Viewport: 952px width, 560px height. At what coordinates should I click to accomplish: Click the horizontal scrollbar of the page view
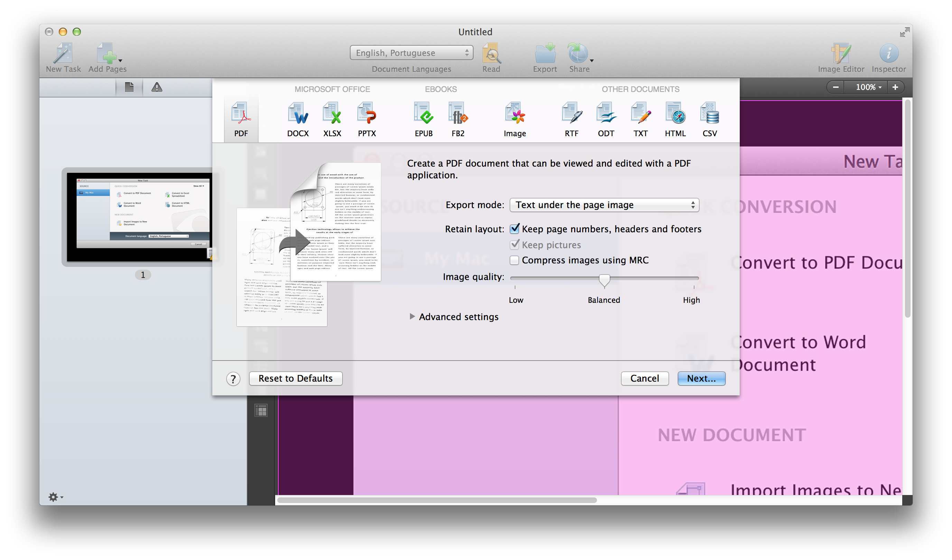point(437,500)
